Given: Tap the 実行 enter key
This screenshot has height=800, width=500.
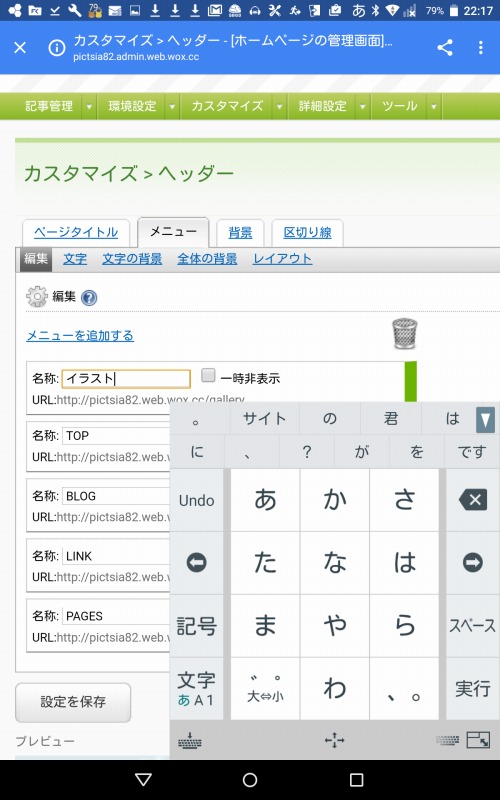Looking at the screenshot, I should pyautogui.click(x=472, y=689).
